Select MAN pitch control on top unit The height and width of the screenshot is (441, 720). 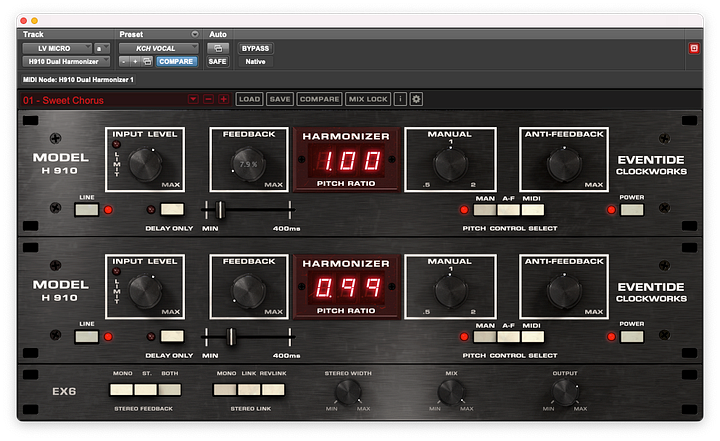click(485, 210)
